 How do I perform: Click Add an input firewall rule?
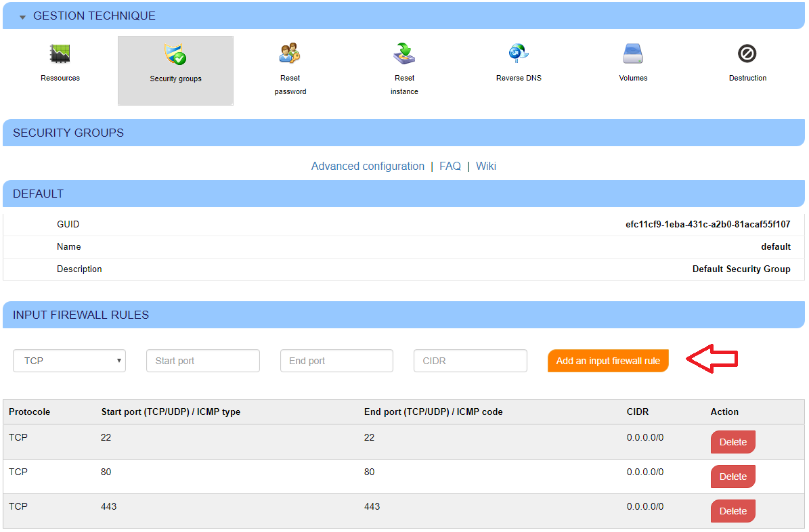click(x=608, y=361)
